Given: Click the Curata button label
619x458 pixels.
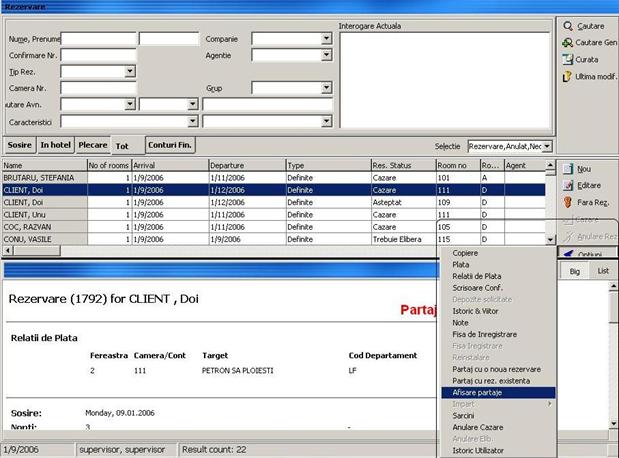Looking at the screenshot, I should pyautogui.click(x=587, y=60).
